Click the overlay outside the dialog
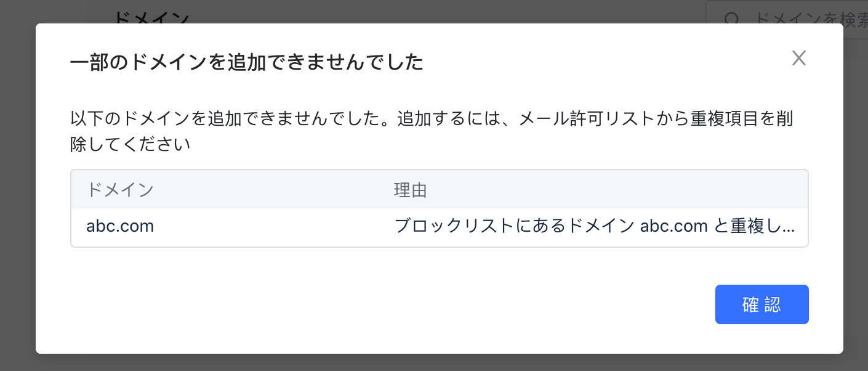 pyautogui.click(x=18, y=185)
